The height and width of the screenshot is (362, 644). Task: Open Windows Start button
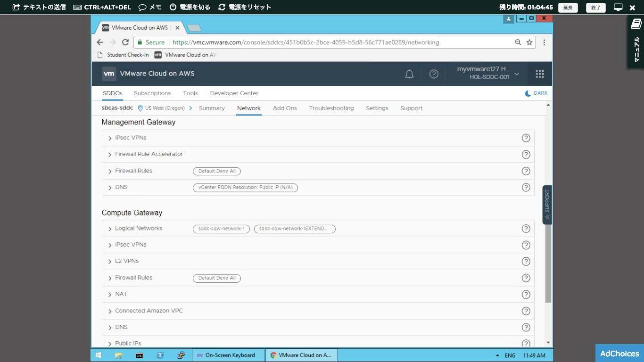[99, 355]
